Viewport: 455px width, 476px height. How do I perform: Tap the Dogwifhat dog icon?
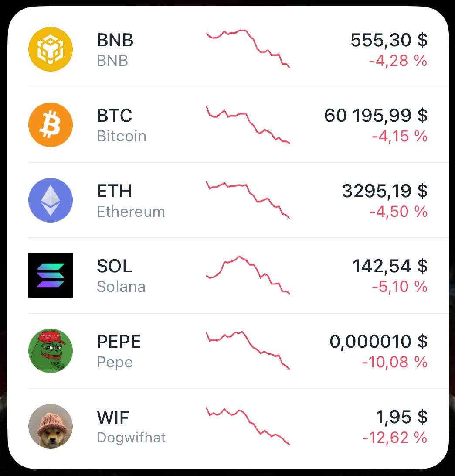[51, 426]
